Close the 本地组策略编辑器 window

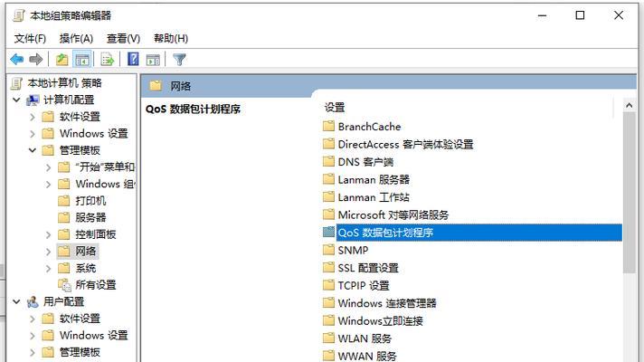pyautogui.click(x=619, y=15)
